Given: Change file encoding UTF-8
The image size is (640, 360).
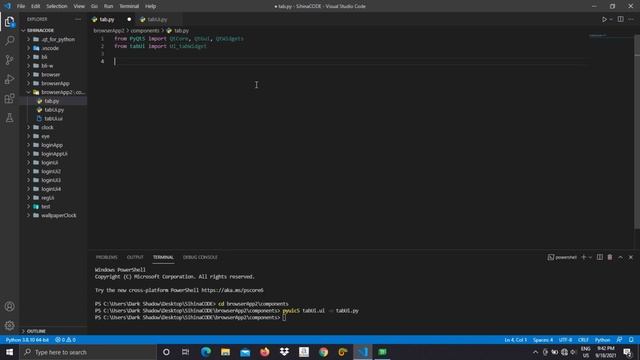Looking at the screenshot, I should 565,340.
